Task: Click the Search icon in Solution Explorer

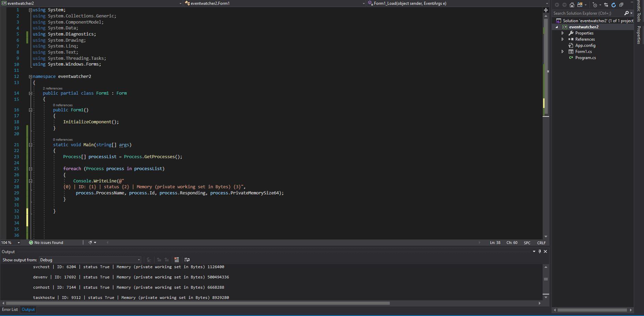Action: click(627, 13)
